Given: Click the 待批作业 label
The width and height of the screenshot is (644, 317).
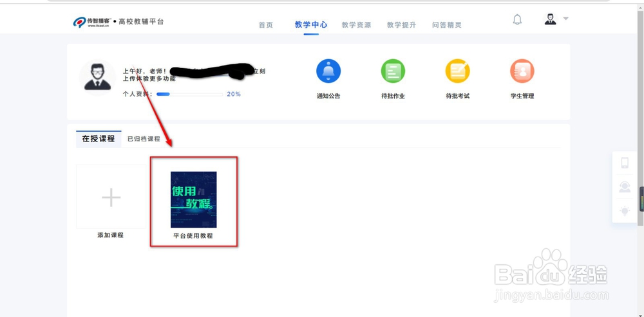Looking at the screenshot, I should pos(393,96).
